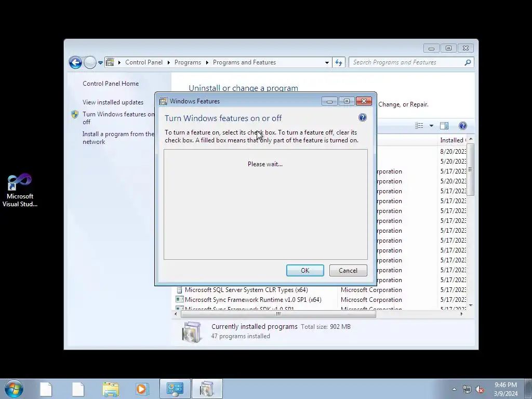Click the Show desktop button

tap(528, 389)
